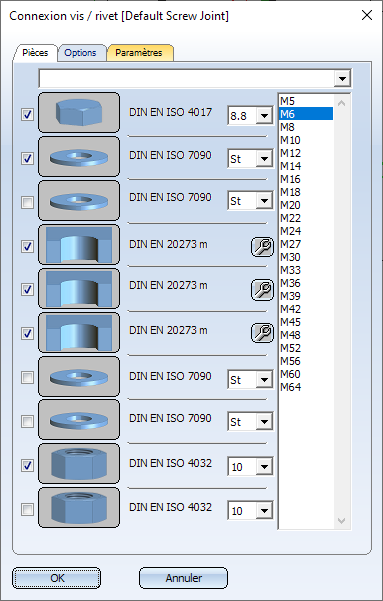This screenshot has width=383, height=601.
Task: Open the Paramètres tab
Action: click(x=139, y=53)
